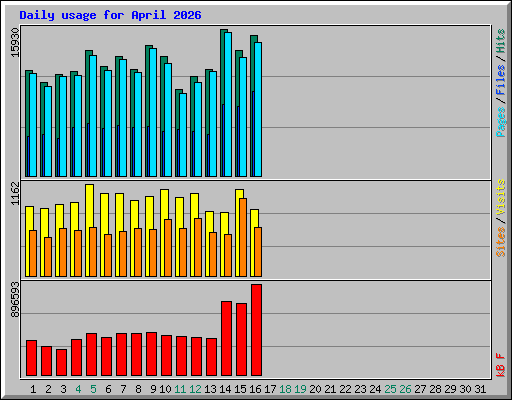Click day 5 on the x-axis
This screenshot has width=512, height=400.
93,389
